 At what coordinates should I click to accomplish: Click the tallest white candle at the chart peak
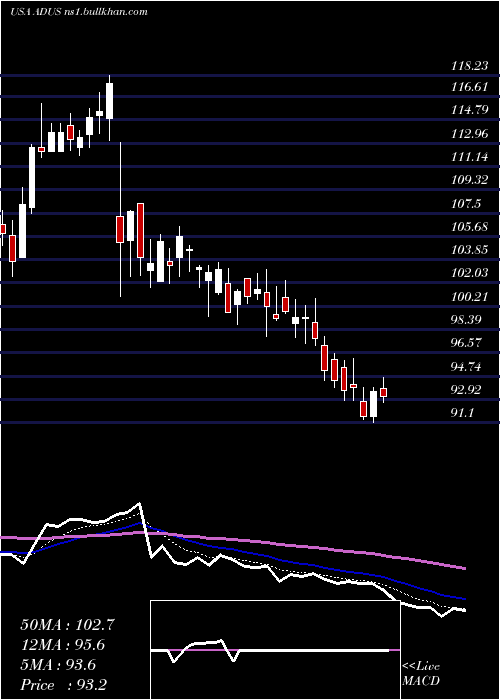pos(109,101)
